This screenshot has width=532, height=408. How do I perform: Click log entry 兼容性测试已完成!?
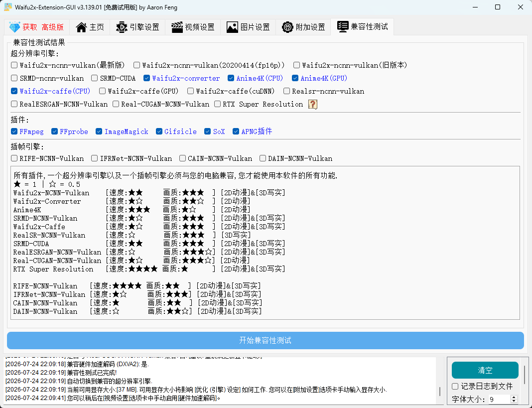pos(61,373)
